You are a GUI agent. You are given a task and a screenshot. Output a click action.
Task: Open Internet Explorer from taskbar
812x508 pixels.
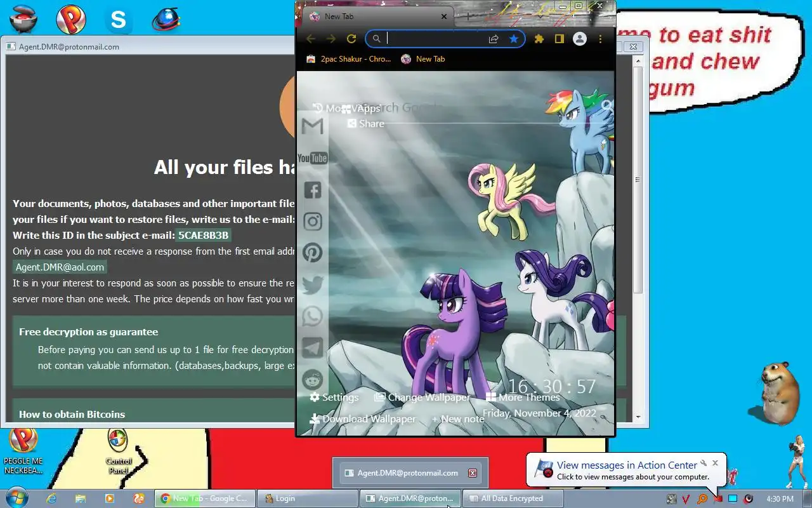coord(51,498)
